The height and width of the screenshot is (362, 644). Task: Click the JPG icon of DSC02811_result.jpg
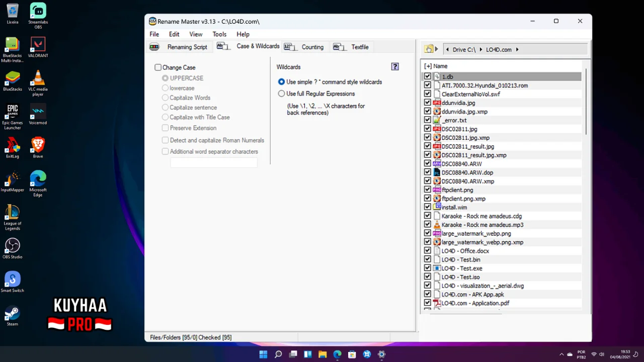(x=437, y=146)
